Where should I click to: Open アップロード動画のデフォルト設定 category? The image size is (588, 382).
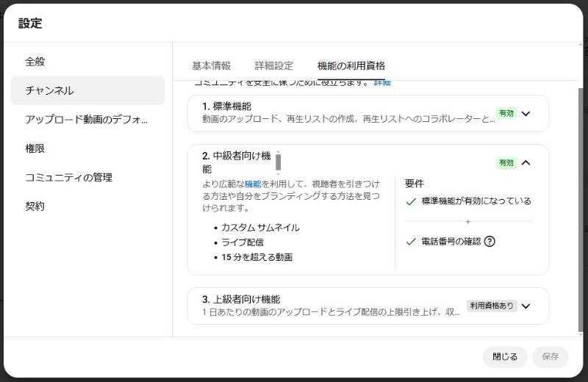[x=87, y=119]
